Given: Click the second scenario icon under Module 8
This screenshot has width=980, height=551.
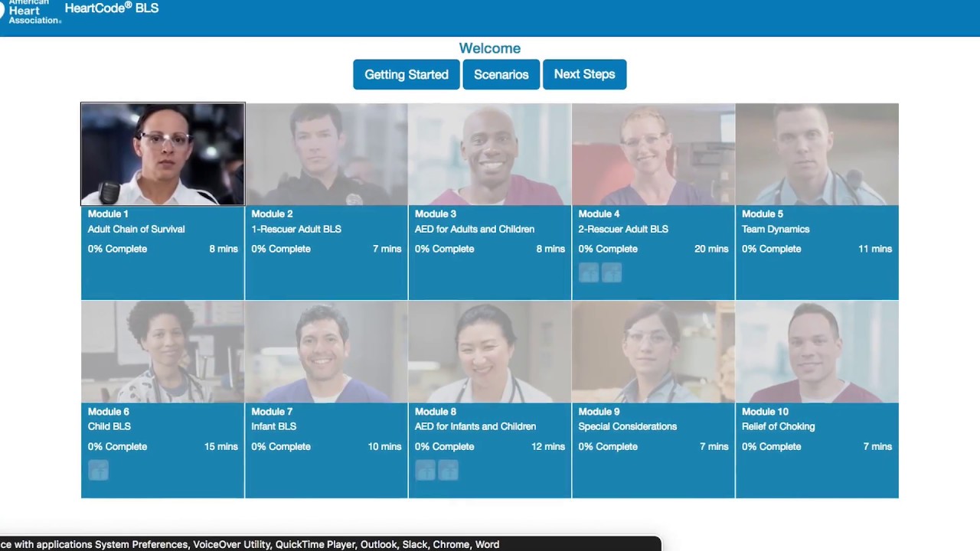Looking at the screenshot, I should tap(448, 470).
